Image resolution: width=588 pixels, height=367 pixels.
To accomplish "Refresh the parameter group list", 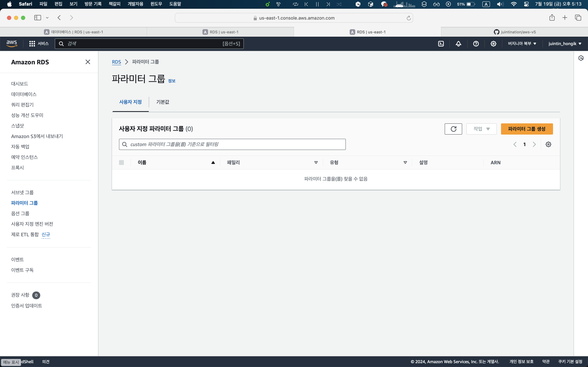I will (x=453, y=129).
